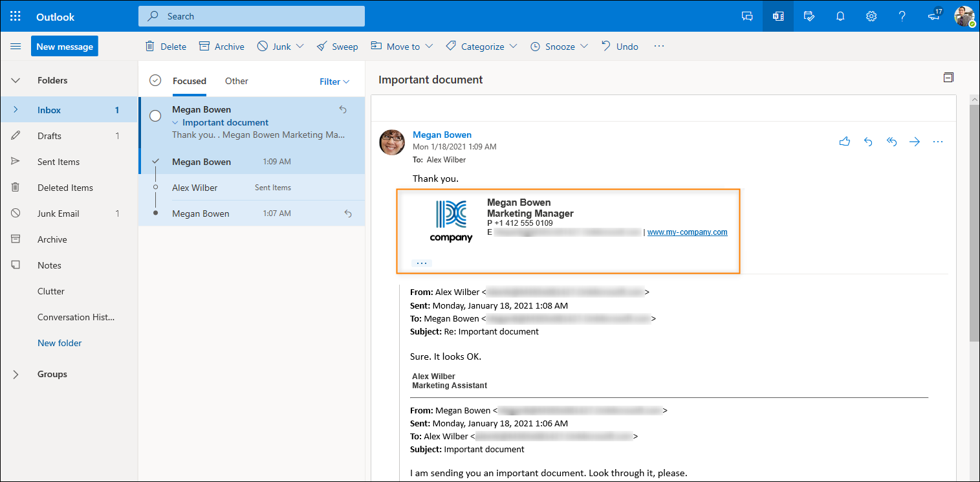Delete the selected message
980x482 pixels.
pyautogui.click(x=166, y=47)
